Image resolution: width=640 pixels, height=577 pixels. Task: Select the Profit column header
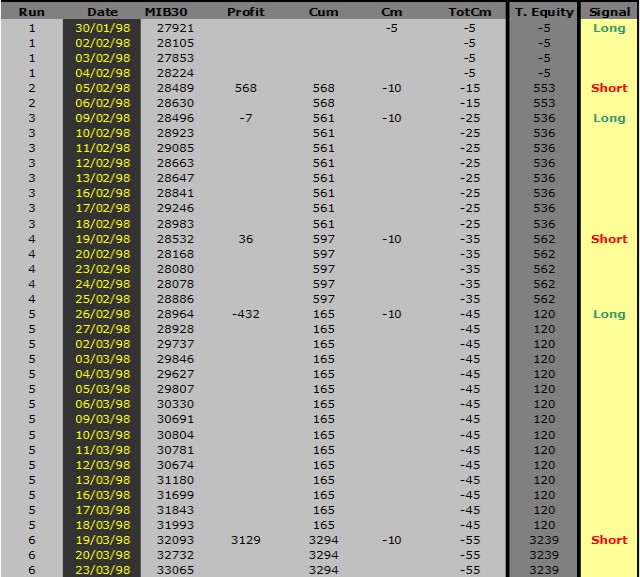[x=246, y=12]
